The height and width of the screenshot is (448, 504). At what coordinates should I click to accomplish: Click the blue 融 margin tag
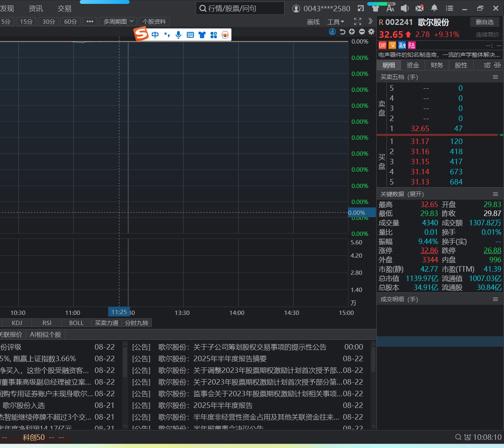click(402, 46)
